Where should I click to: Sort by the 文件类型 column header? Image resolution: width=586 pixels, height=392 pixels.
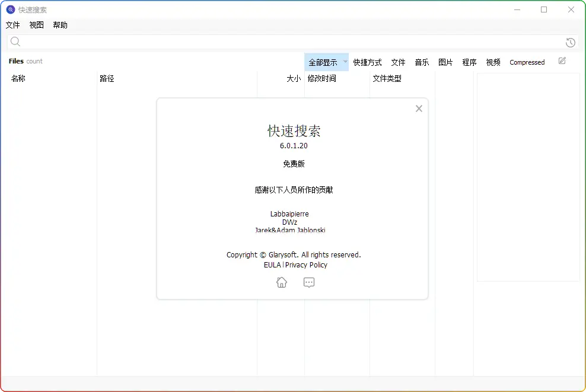[x=387, y=78]
